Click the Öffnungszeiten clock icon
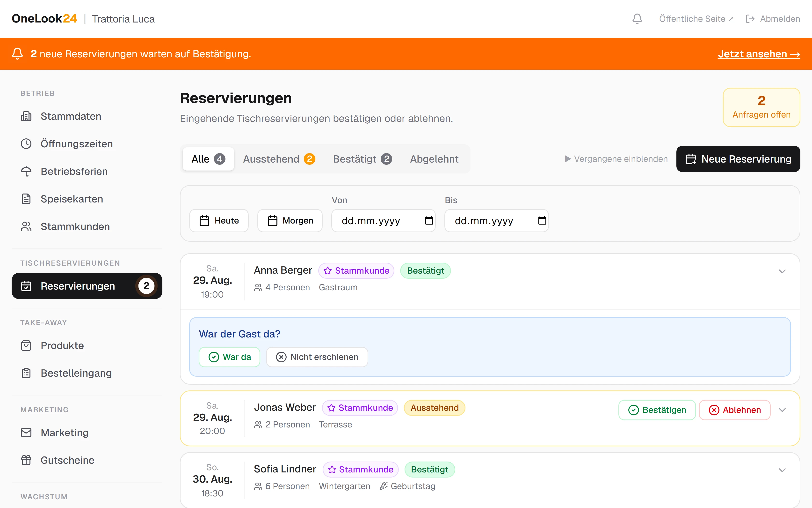The height and width of the screenshot is (508, 812). 26,144
